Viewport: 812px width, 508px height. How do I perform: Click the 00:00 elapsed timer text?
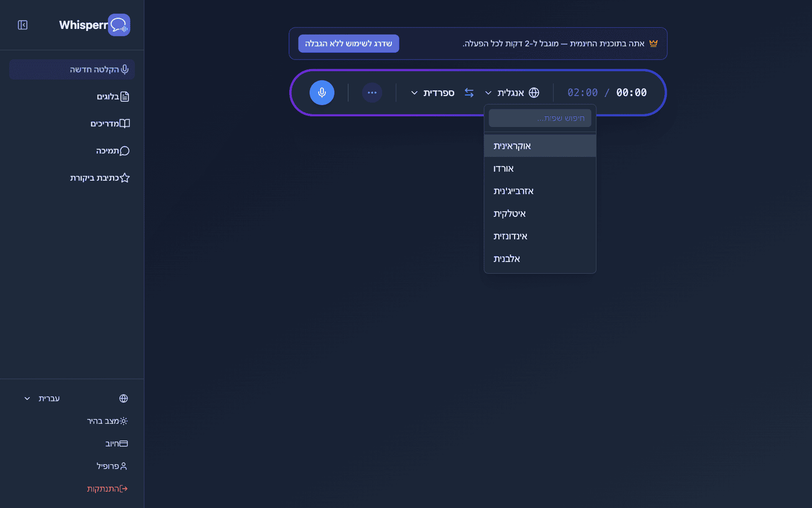coord(631,92)
